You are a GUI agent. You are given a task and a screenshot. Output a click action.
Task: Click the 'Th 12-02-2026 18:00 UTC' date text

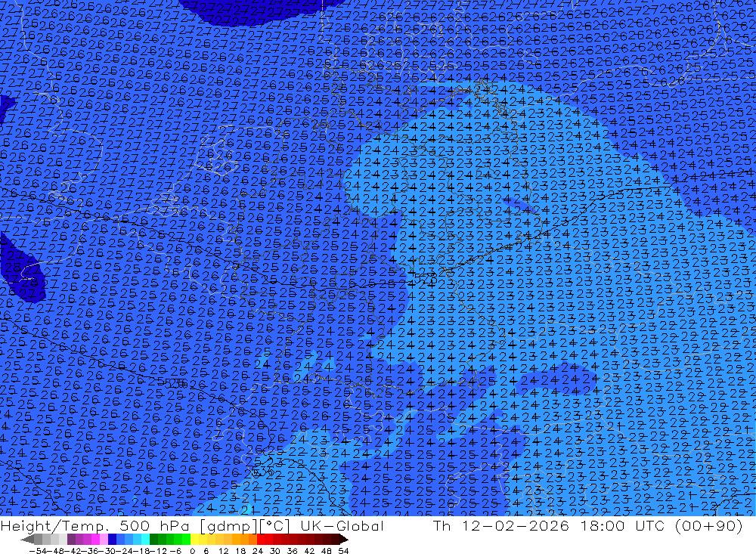click(549, 525)
